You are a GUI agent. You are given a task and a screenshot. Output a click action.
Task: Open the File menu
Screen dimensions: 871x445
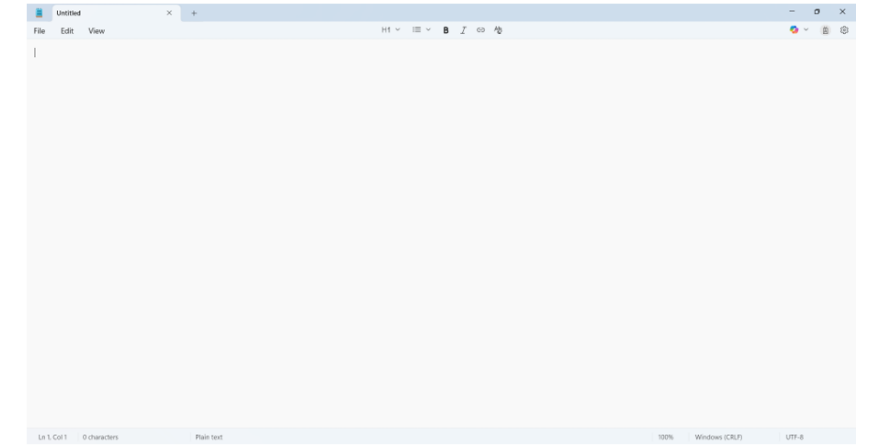point(39,31)
